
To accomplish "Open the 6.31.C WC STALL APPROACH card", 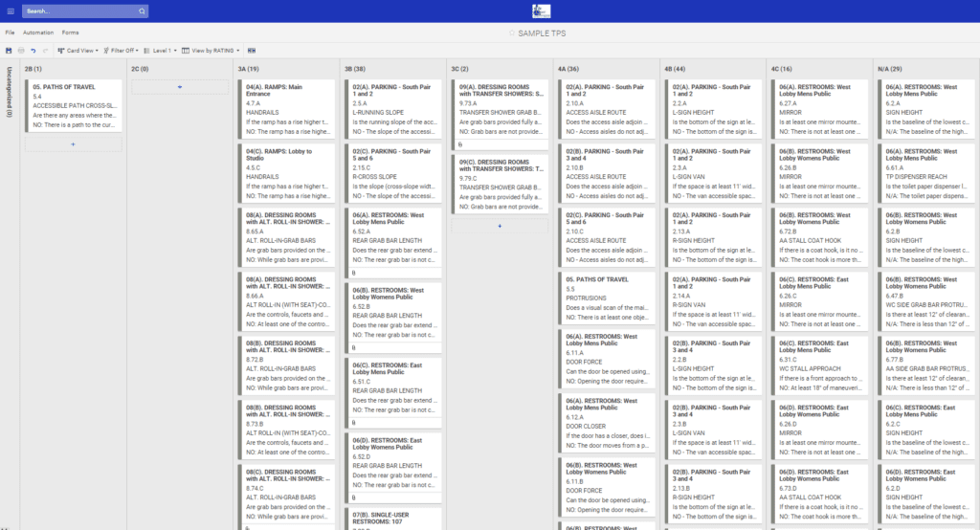I will [x=820, y=365].
